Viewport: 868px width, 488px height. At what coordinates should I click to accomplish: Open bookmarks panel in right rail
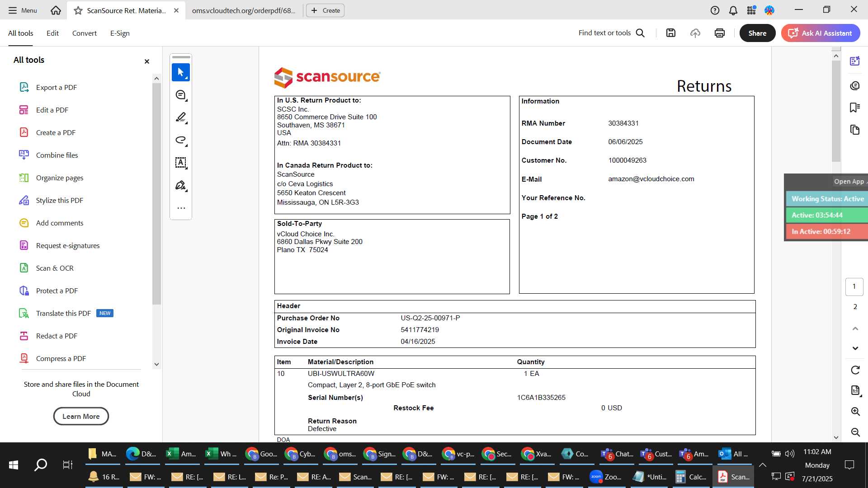point(854,108)
